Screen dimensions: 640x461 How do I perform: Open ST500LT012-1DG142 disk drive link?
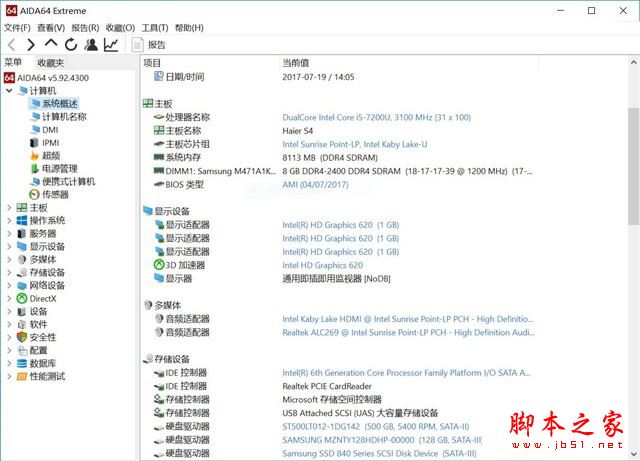click(376, 426)
